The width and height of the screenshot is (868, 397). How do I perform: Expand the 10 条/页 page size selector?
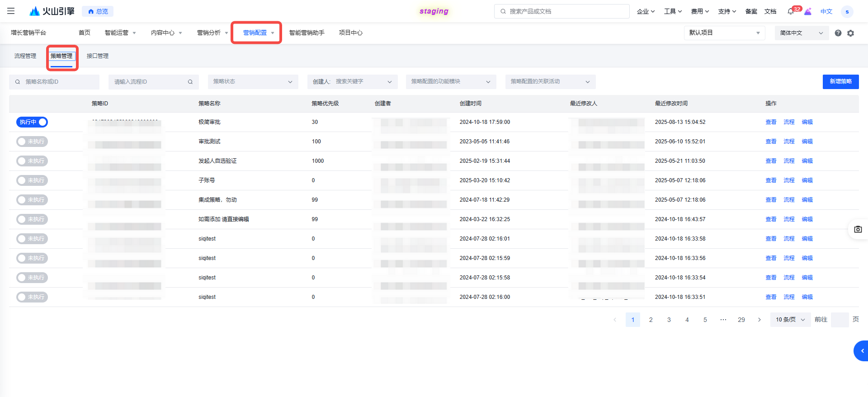click(x=790, y=320)
